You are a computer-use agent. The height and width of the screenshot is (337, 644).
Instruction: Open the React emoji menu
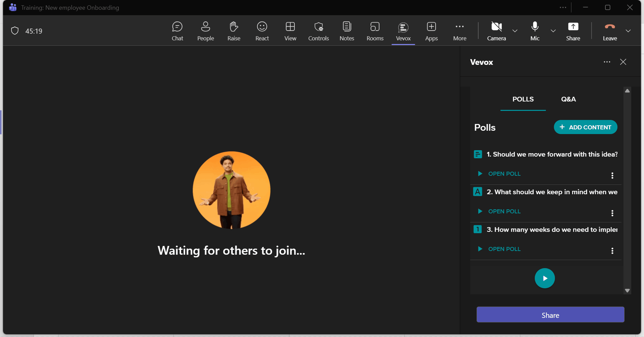pos(262,31)
